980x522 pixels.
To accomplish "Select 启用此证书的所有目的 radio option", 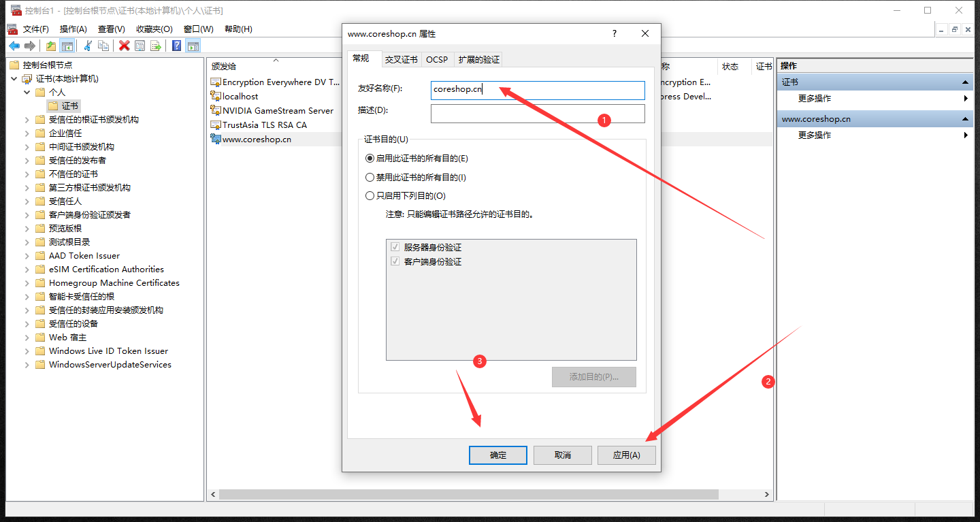I will coord(370,159).
